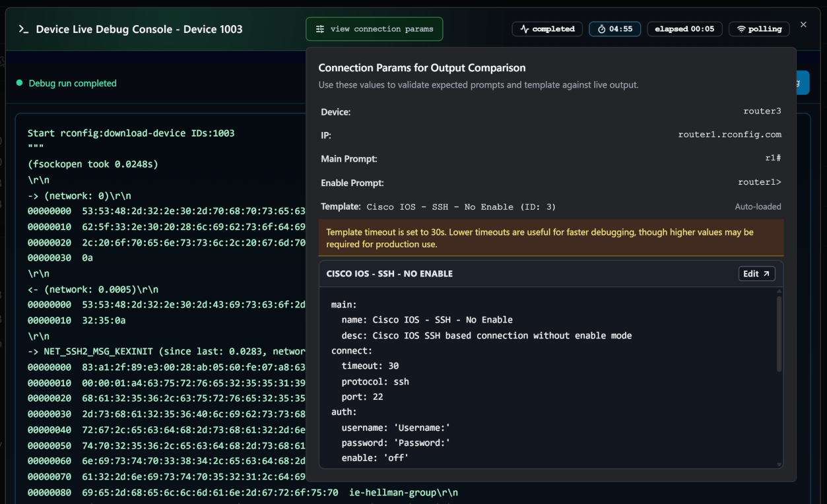This screenshot has height=504, width=827.
Task: Click the Edit button for the template
Action: coord(756,273)
